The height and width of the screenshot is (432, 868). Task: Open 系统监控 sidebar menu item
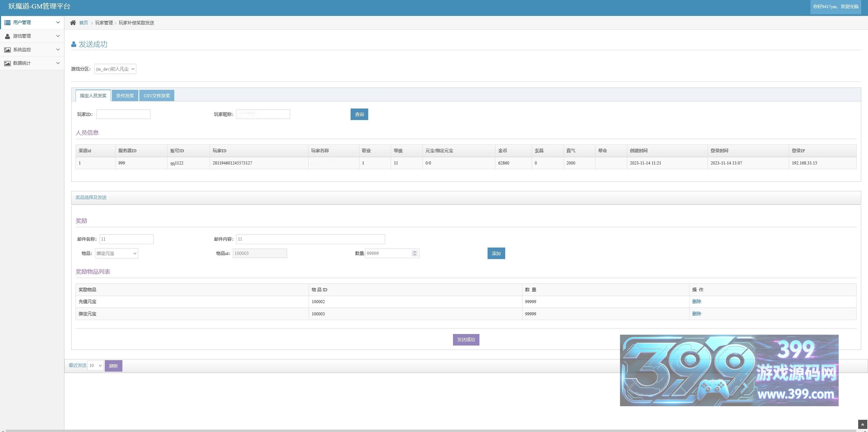pyautogui.click(x=32, y=50)
